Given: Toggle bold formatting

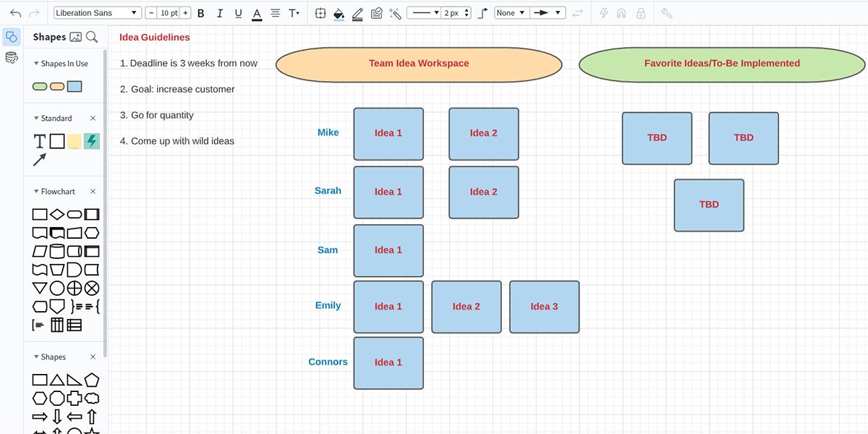Looking at the screenshot, I should click(200, 13).
